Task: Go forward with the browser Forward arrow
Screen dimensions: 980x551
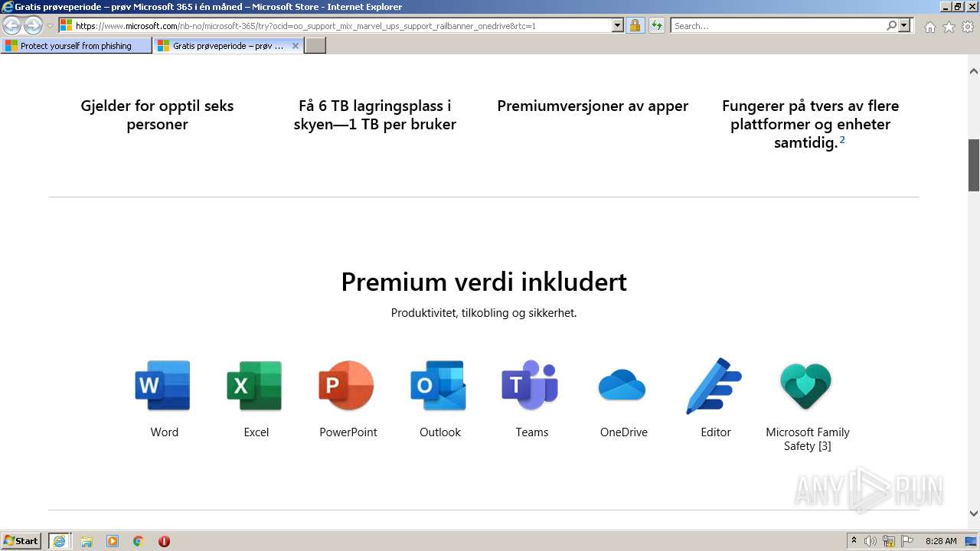Action: pos(33,25)
